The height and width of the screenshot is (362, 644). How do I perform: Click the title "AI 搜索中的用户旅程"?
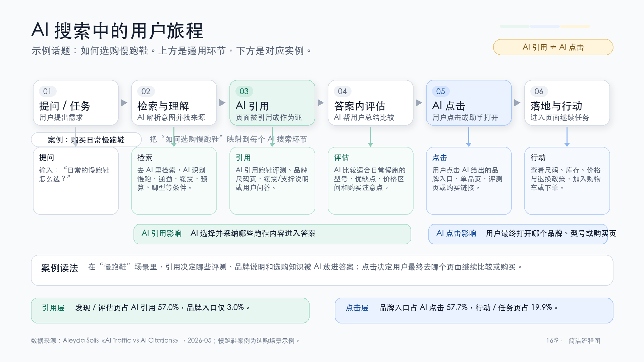(117, 31)
